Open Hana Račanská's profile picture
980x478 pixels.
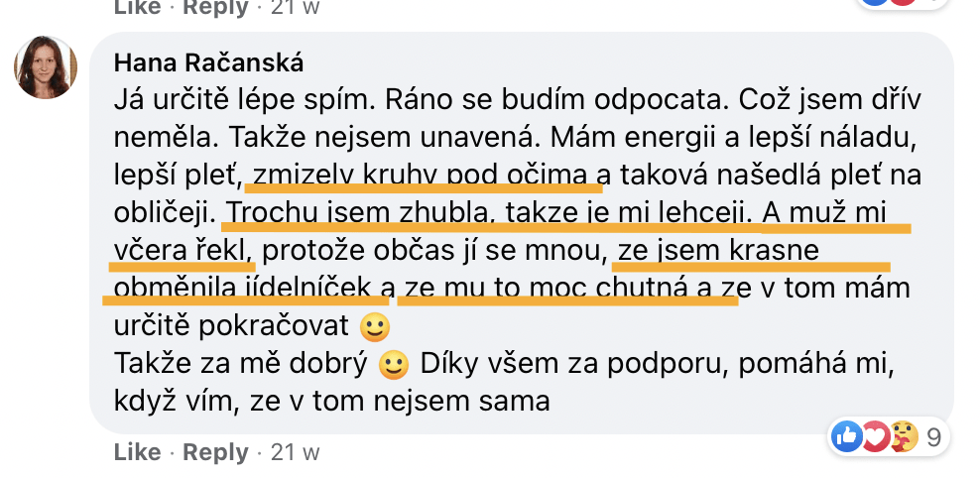pyautogui.click(x=46, y=68)
